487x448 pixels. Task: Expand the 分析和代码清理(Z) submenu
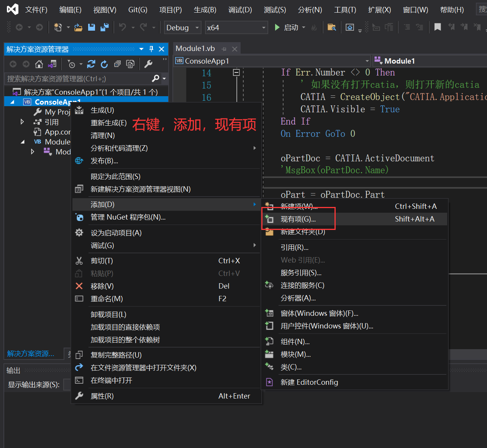click(167, 148)
